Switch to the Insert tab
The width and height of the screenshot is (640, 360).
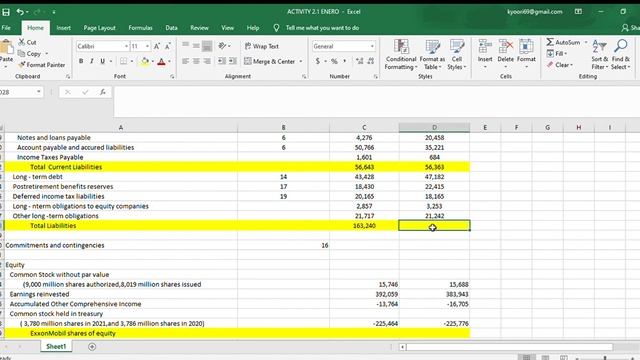click(x=63, y=28)
